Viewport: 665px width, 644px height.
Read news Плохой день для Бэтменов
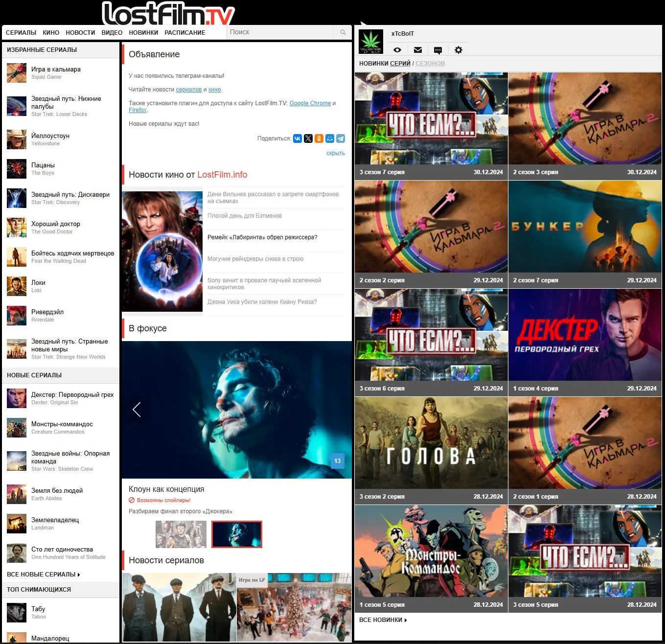tap(245, 216)
